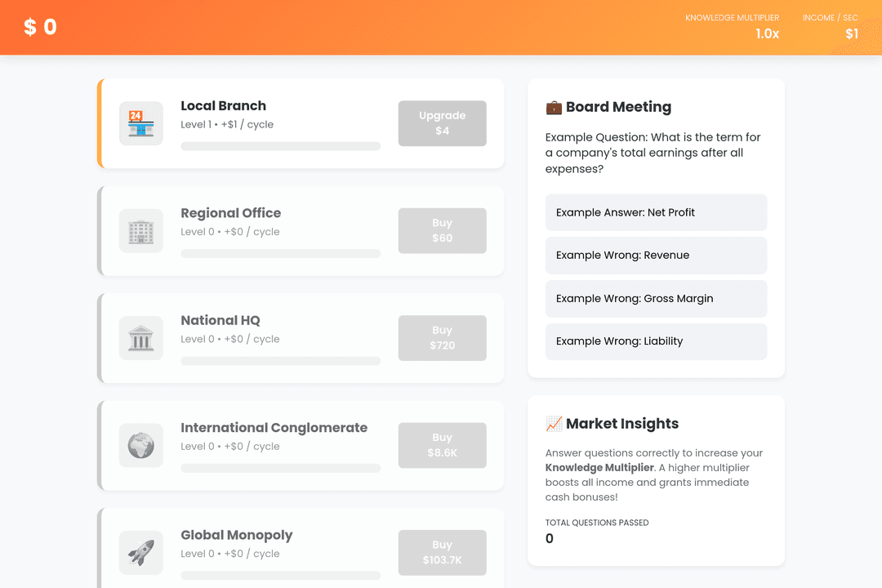The height and width of the screenshot is (588, 882).
Task: Click the Market Insights chart icon
Action: pyautogui.click(x=554, y=424)
